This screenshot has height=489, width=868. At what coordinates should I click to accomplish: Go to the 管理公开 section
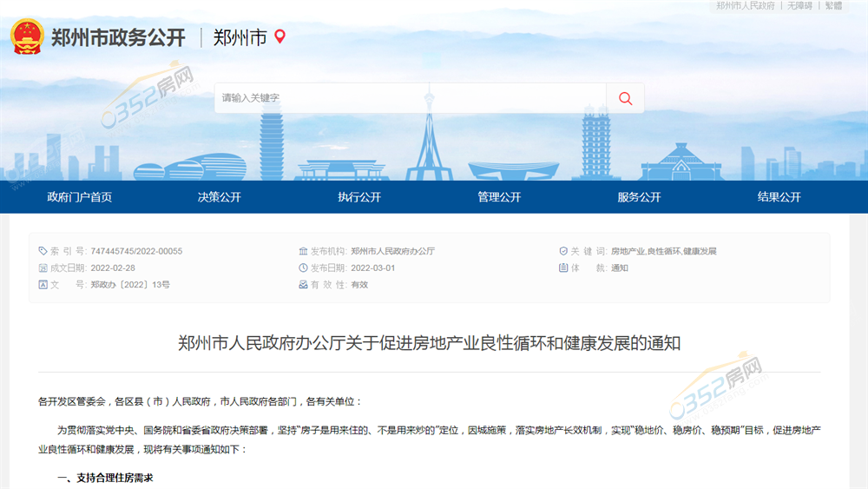tap(499, 197)
